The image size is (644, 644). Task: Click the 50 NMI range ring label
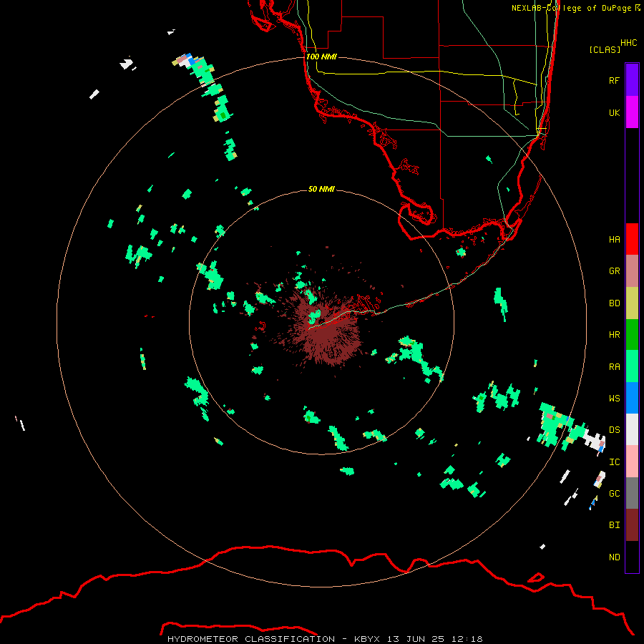[x=321, y=189]
